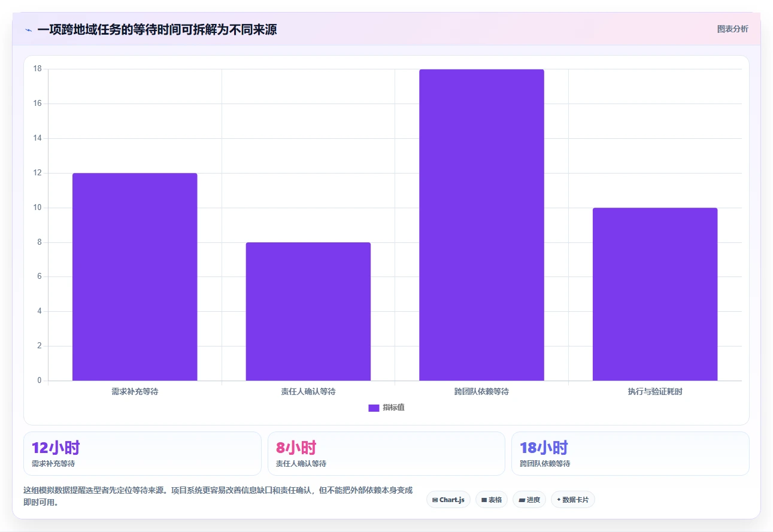Click the y-axis value 10
This screenshot has width=773, height=532.
click(38, 208)
